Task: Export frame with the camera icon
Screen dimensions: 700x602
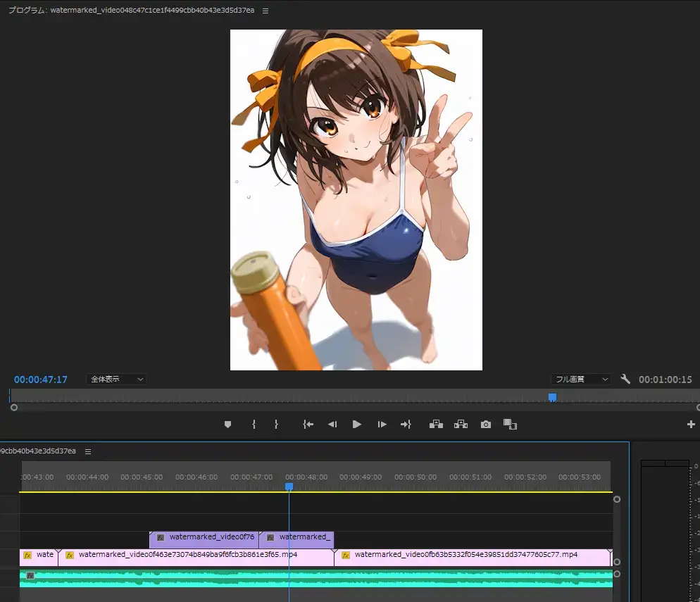Action: [485, 425]
